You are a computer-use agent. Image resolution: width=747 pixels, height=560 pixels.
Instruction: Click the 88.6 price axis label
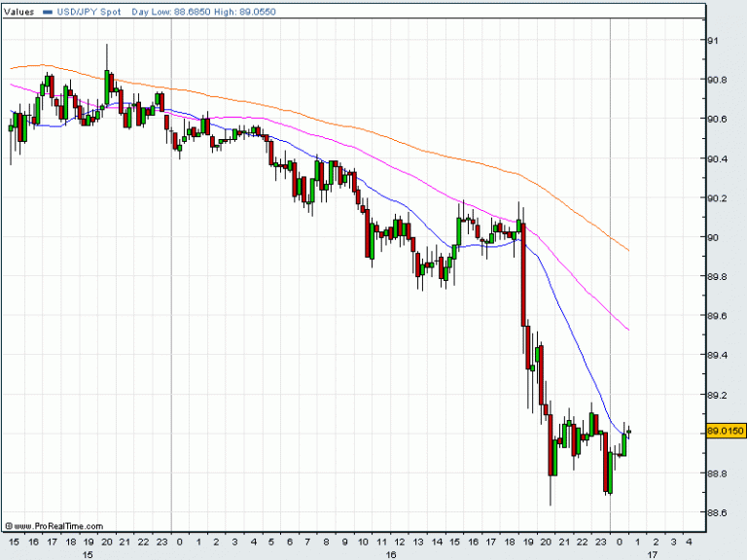(719, 512)
